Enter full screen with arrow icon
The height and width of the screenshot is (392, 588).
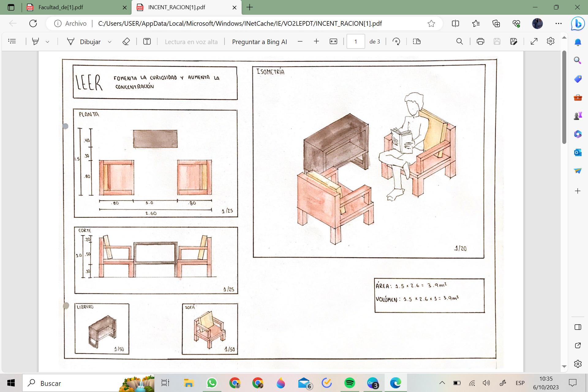tap(534, 41)
